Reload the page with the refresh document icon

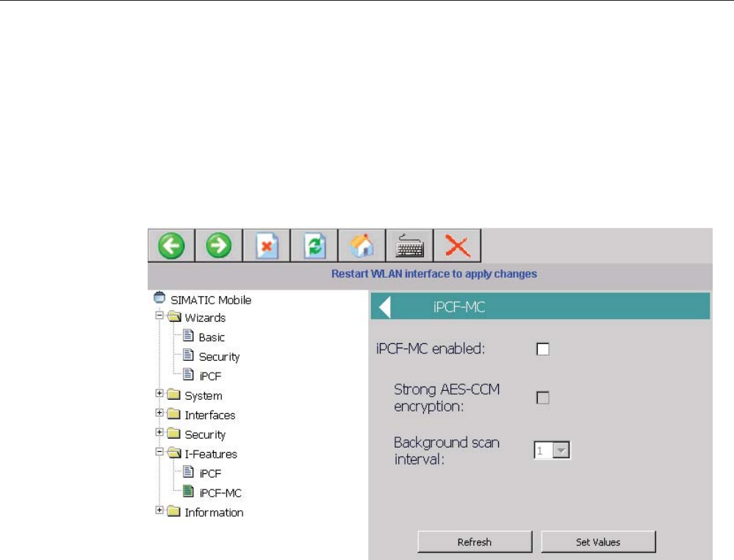pyautogui.click(x=314, y=245)
